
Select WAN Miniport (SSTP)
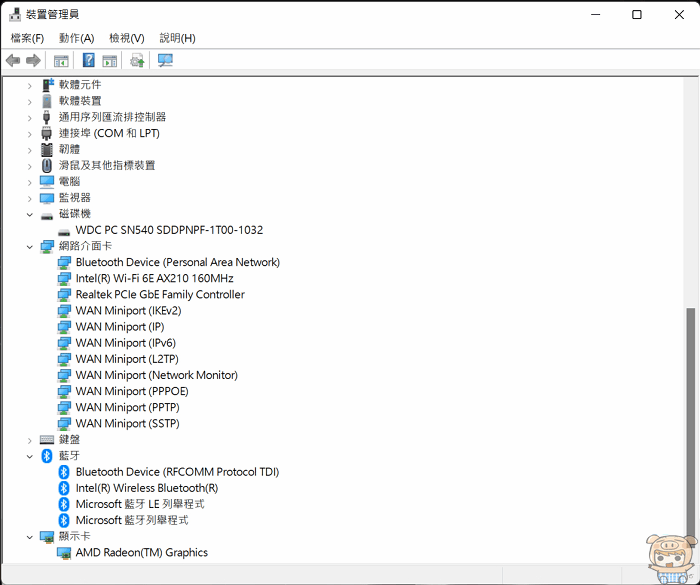[128, 423]
